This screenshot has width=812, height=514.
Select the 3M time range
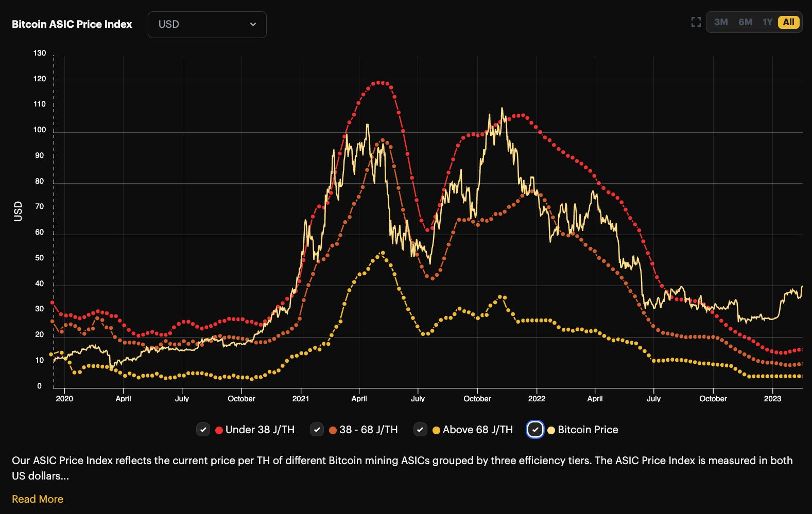(721, 22)
